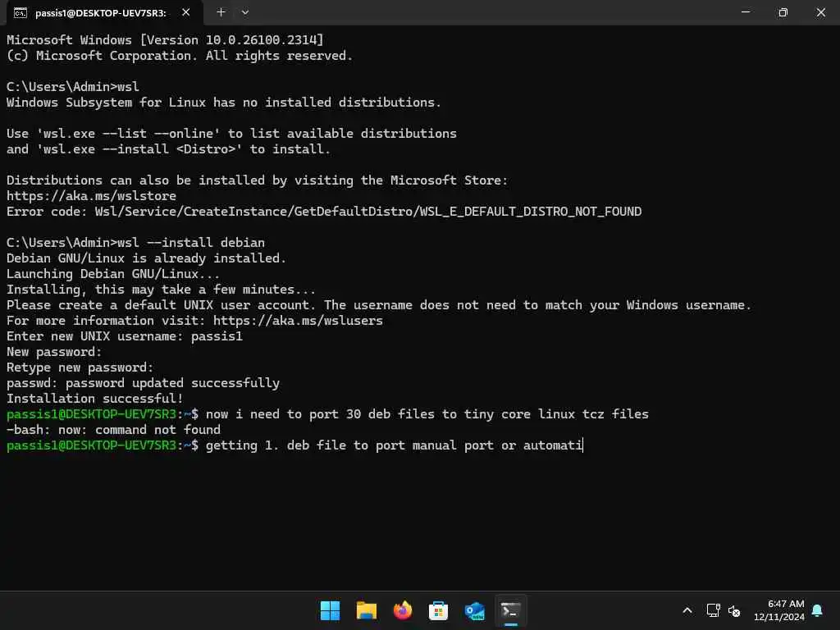Click "and 'wsl.exe --install <Distro>' to install." line
The image size is (840, 630).
tap(169, 149)
